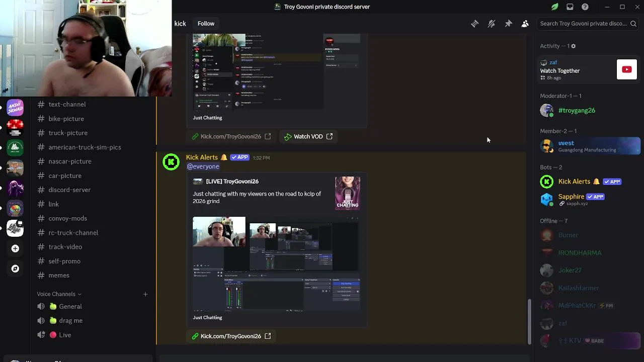Open the Andii Skwad server icon

click(15, 108)
